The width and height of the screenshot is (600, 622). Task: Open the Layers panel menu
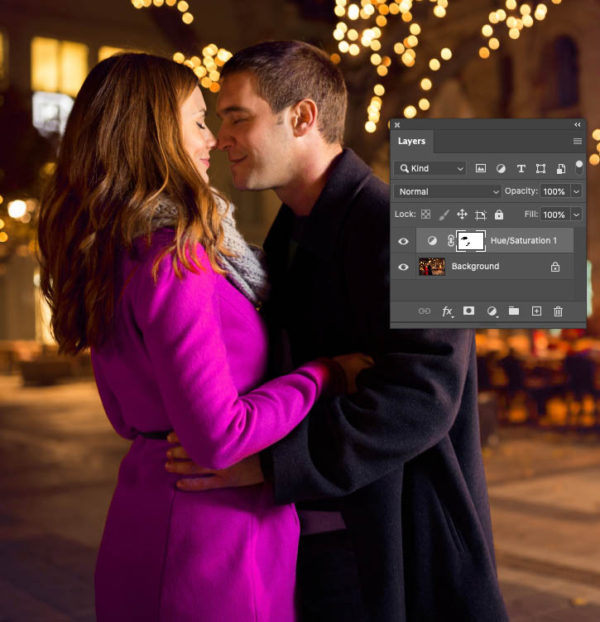click(x=577, y=141)
